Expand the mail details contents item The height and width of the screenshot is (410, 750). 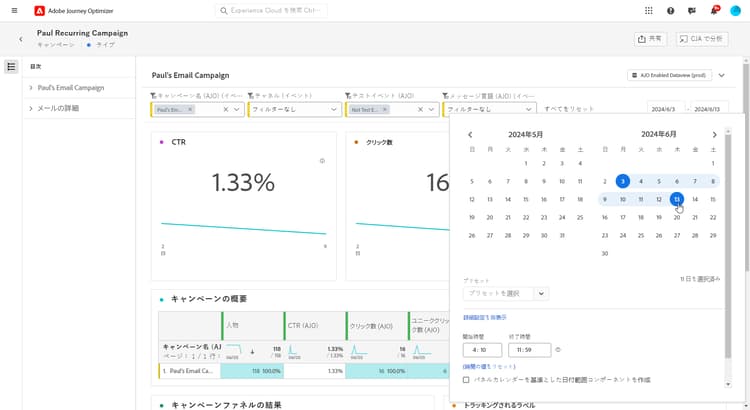[31, 109]
